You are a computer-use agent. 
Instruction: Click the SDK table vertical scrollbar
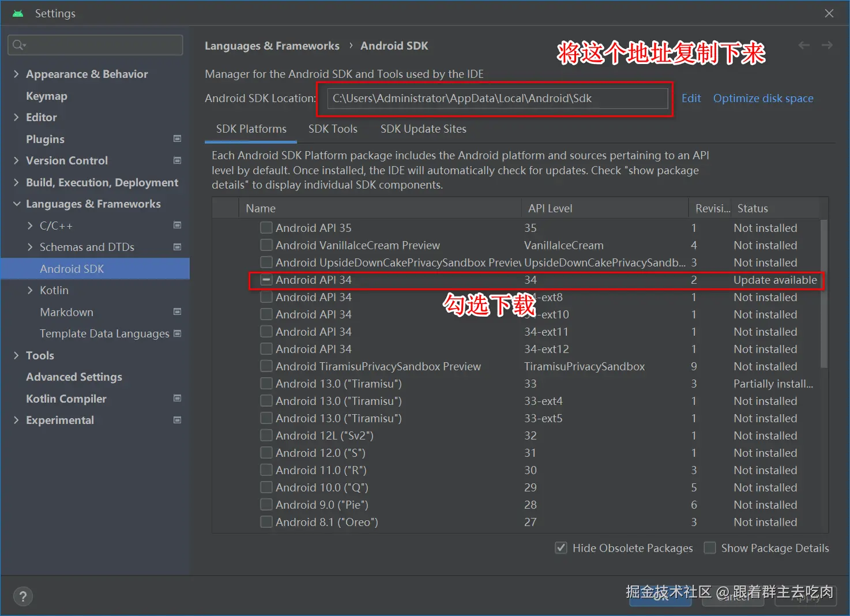pos(824,294)
